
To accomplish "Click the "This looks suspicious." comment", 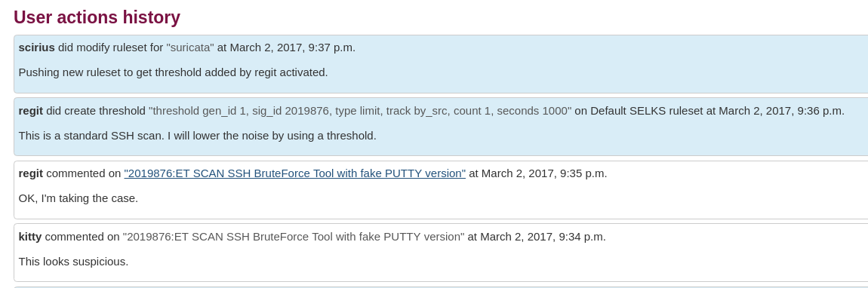I will [x=74, y=262].
